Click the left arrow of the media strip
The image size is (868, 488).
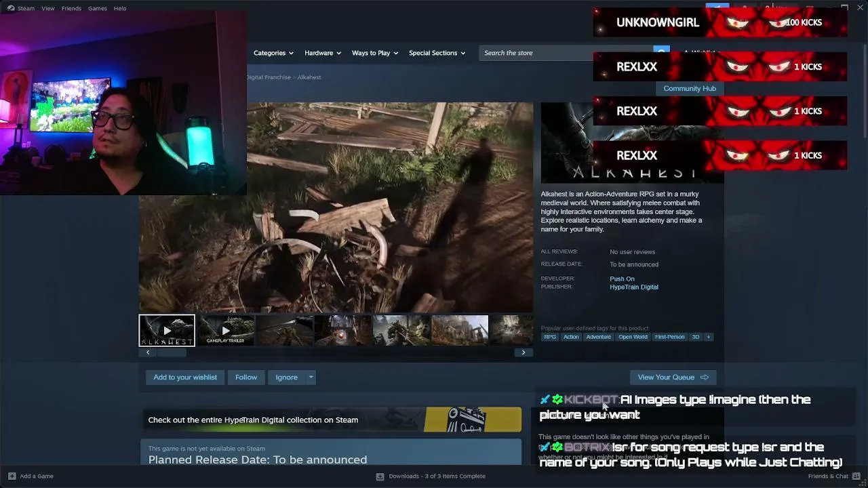148,352
